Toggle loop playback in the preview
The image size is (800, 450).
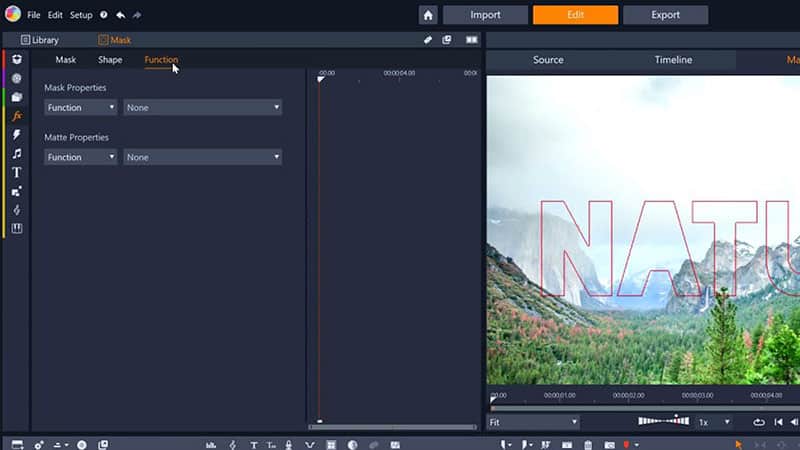[x=759, y=422]
